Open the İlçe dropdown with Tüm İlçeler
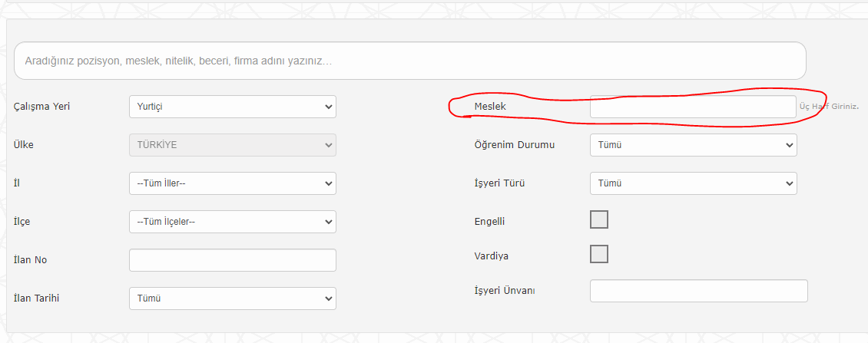 point(233,222)
